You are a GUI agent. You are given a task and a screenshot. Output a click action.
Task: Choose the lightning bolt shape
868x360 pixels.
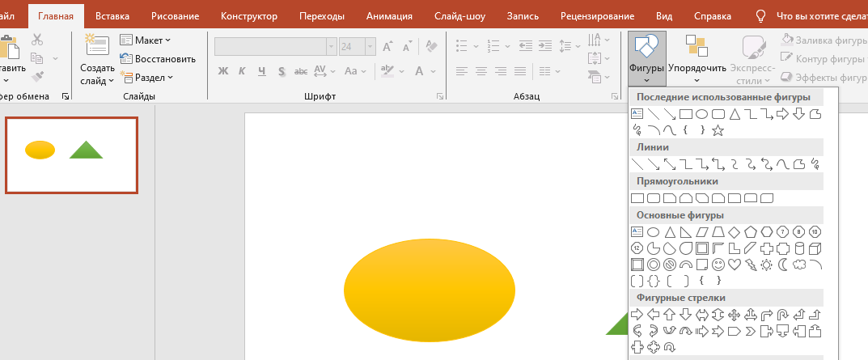[x=750, y=265]
